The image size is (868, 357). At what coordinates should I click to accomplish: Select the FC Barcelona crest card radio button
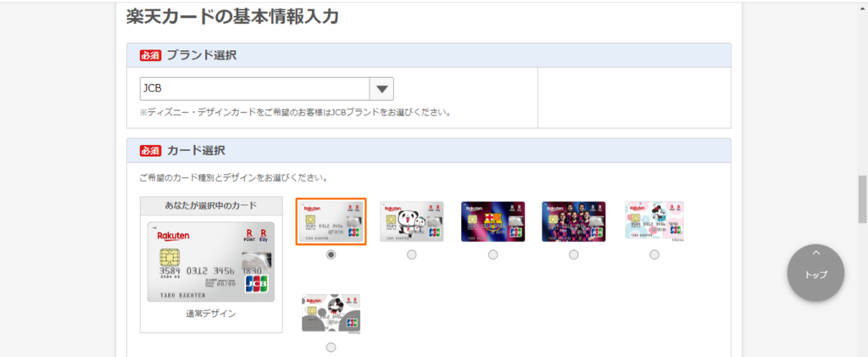point(492,254)
